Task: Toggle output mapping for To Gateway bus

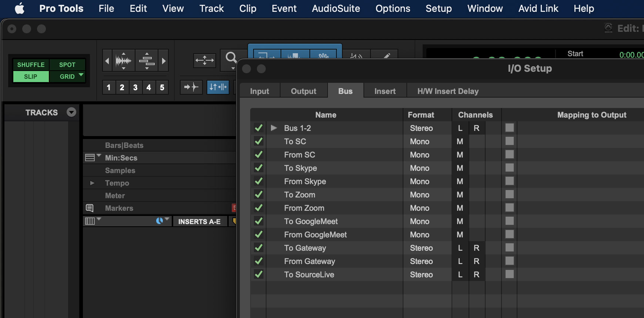Action: [510, 248]
